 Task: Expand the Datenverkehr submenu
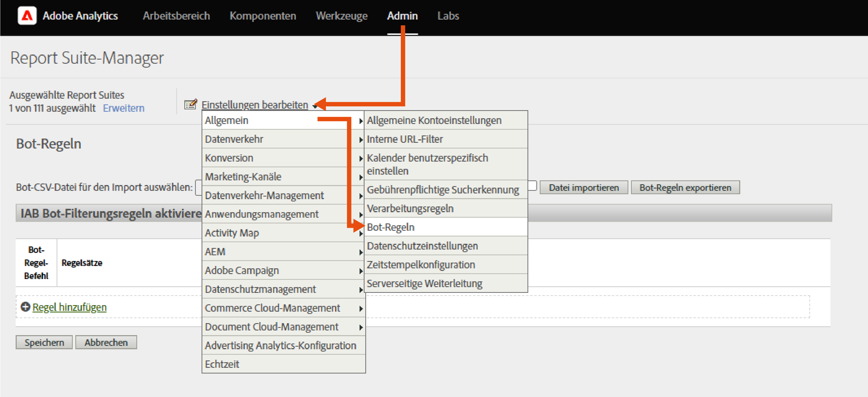point(283,139)
